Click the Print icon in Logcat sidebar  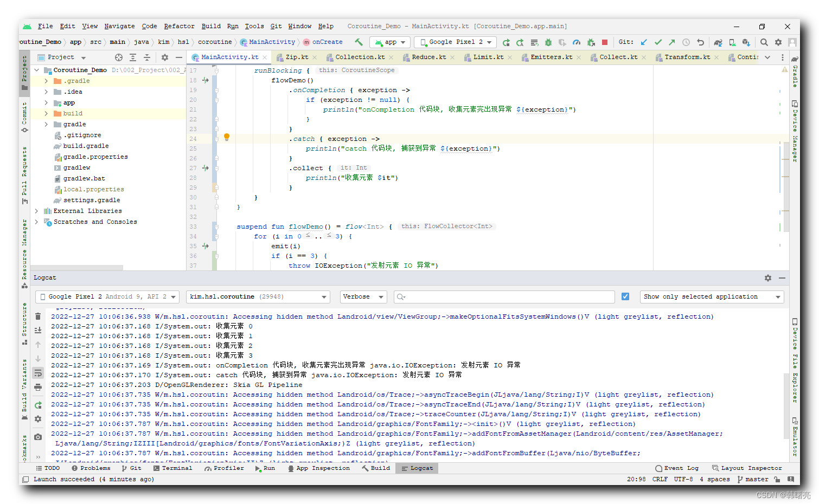coord(38,387)
